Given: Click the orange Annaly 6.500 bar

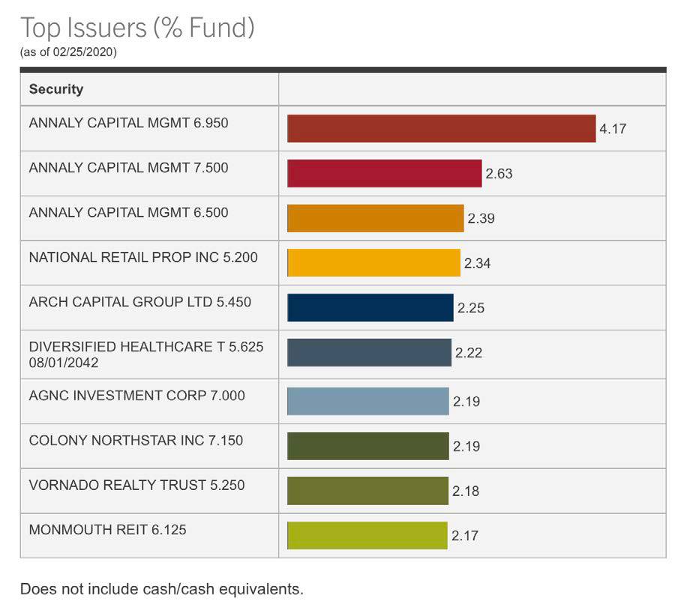Looking at the screenshot, I should pos(375,218).
